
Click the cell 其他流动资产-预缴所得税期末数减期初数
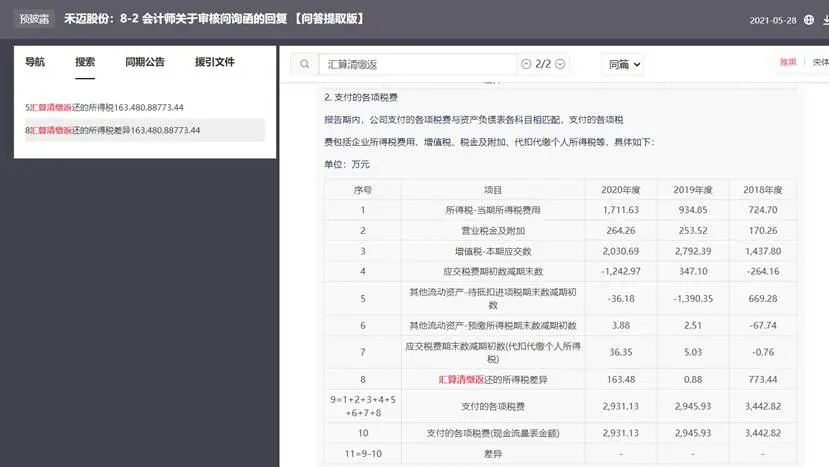tap(493, 325)
